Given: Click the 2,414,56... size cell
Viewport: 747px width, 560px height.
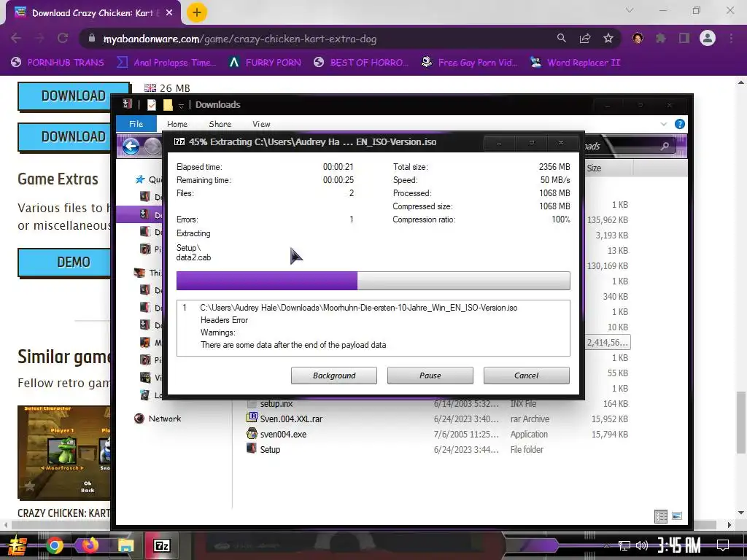Looking at the screenshot, I should (x=608, y=343).
